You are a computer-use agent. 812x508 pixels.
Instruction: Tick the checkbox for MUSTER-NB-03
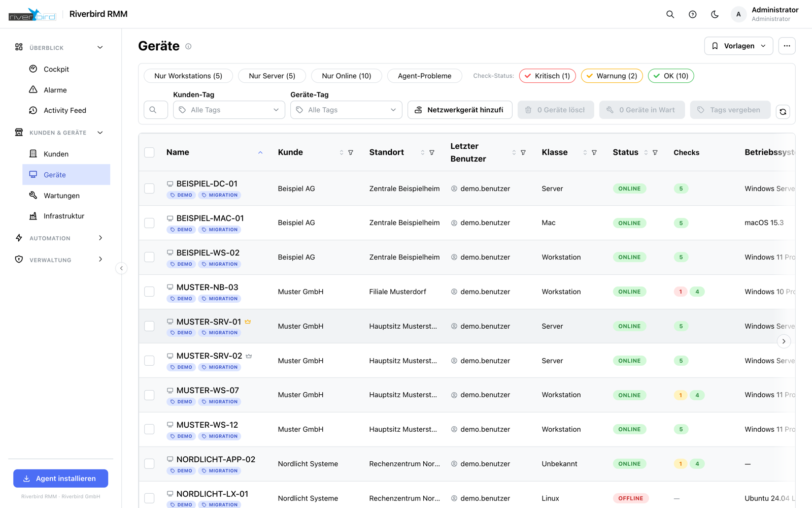click(149, 292)
